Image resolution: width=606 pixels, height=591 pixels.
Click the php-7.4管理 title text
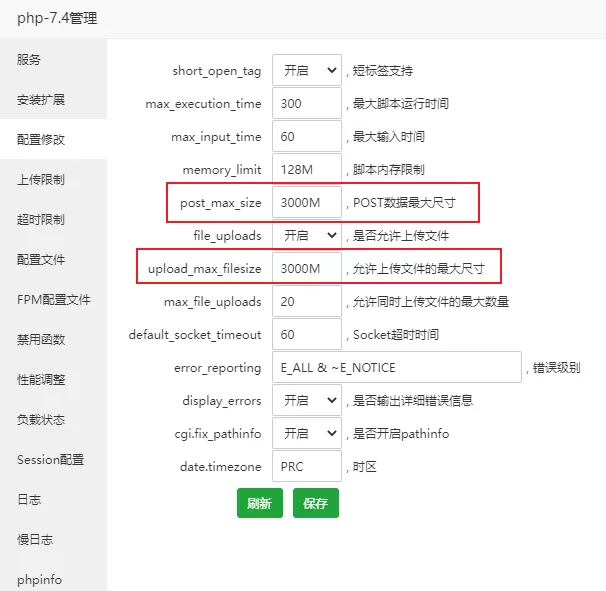click(x=57, y=18)
